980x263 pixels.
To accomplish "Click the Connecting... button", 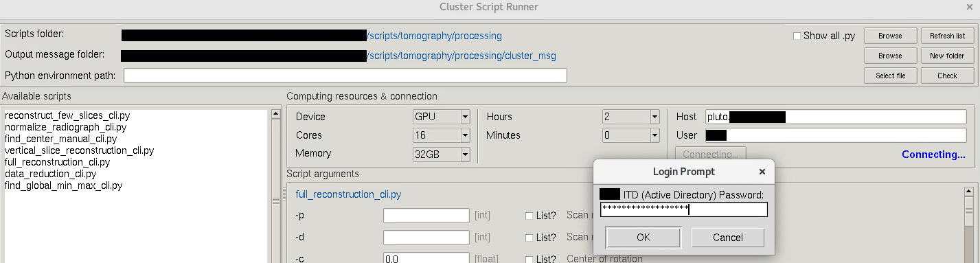I will click(710, 155).
